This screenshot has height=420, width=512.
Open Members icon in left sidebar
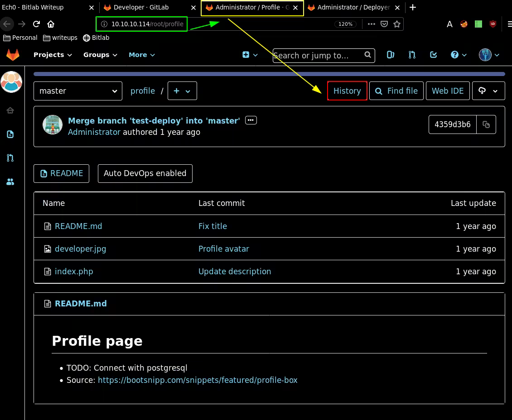pyautogui.click(x=10, y=182)
